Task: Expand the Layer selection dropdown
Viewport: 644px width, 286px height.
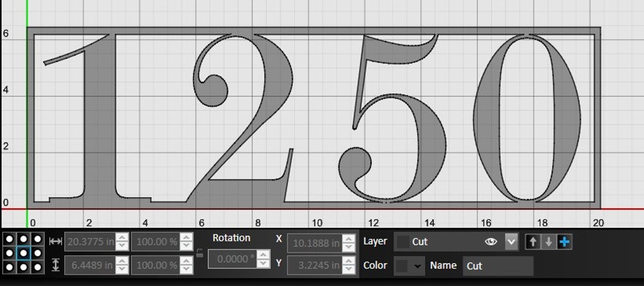Action: (x=511, y=242)
